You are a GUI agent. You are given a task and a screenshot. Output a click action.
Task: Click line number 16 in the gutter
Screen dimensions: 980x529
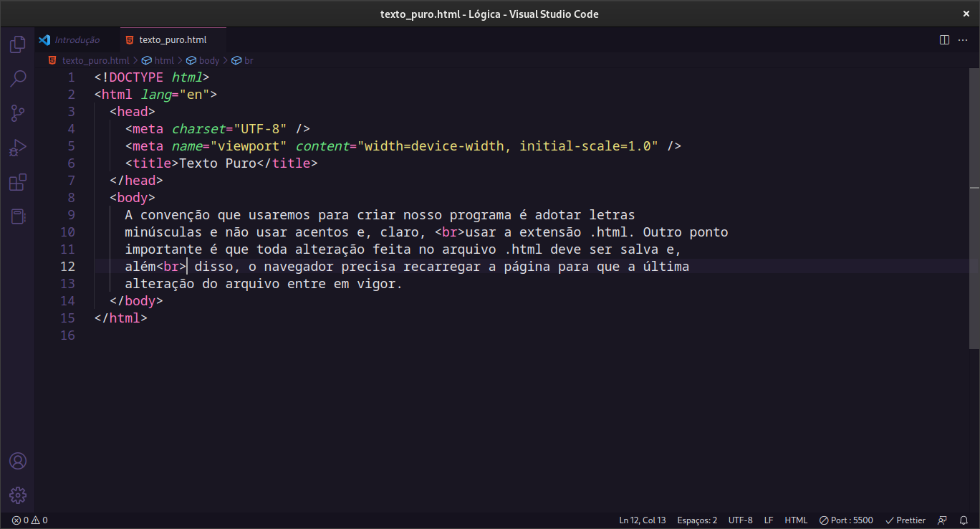pos(67,335)
